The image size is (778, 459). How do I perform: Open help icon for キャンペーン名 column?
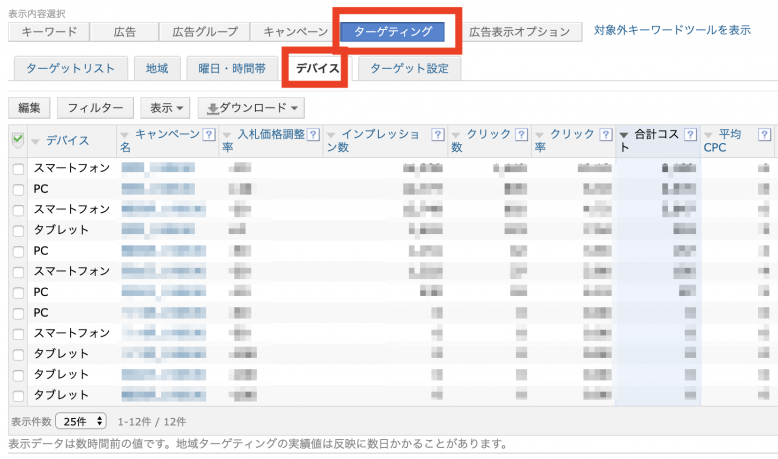pyautogui.click(x=209, y=134)
